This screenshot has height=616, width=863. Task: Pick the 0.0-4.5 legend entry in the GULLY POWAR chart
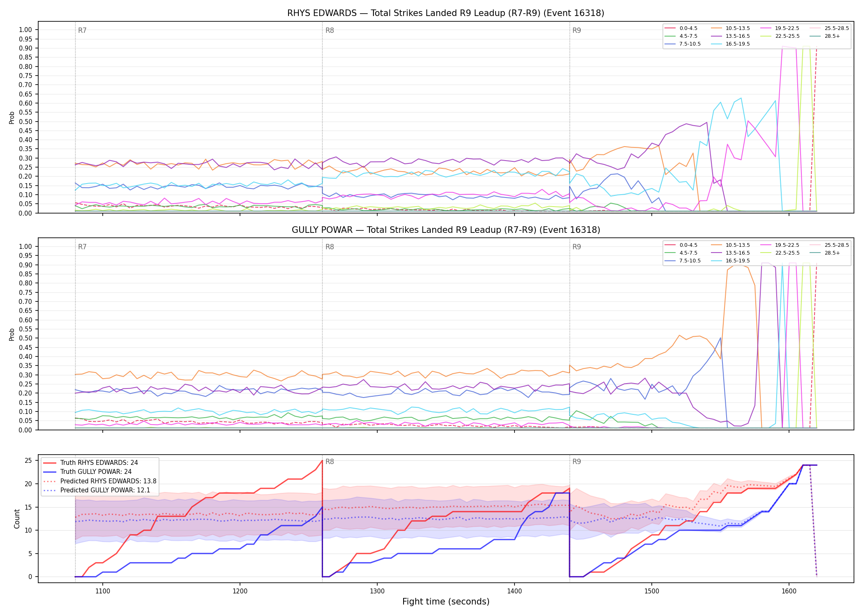pos(681,245)
